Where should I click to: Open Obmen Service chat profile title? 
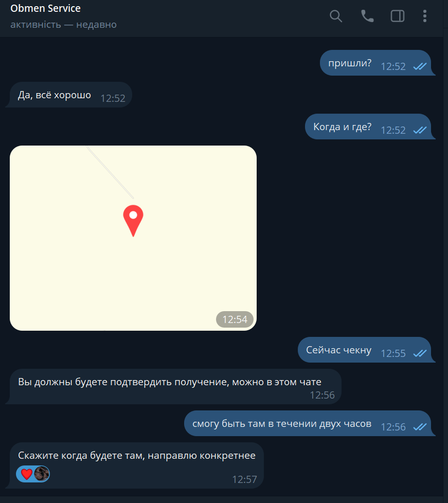(45, 8)
